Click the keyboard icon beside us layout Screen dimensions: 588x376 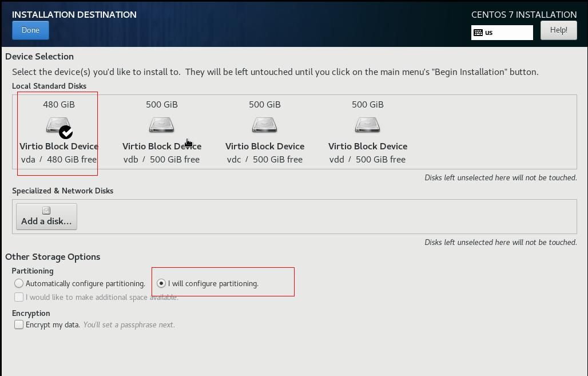478,33
